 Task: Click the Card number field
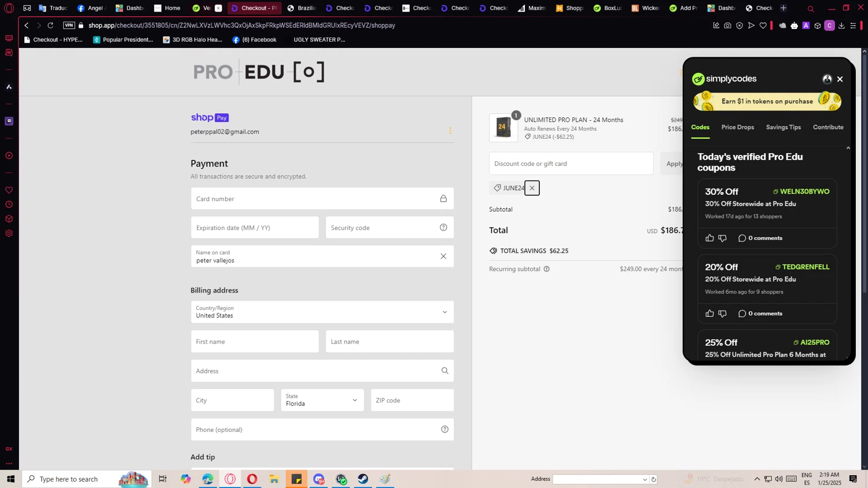[322, 199]
